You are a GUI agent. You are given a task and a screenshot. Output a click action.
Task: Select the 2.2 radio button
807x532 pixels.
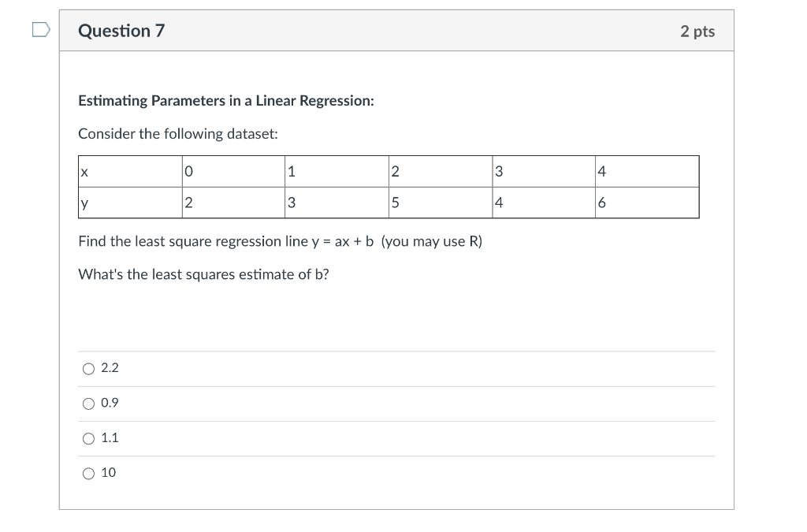coord(88,367)
